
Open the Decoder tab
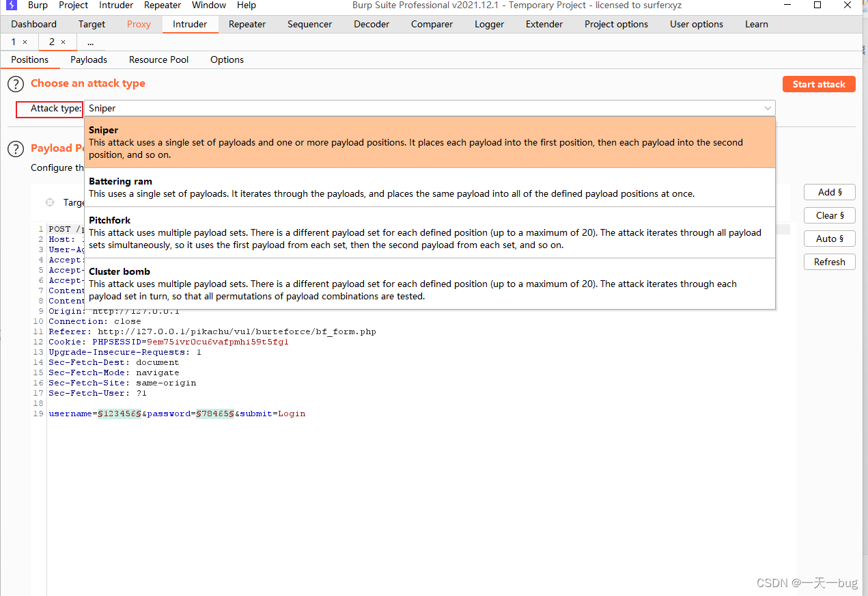[x=372, y=24]
